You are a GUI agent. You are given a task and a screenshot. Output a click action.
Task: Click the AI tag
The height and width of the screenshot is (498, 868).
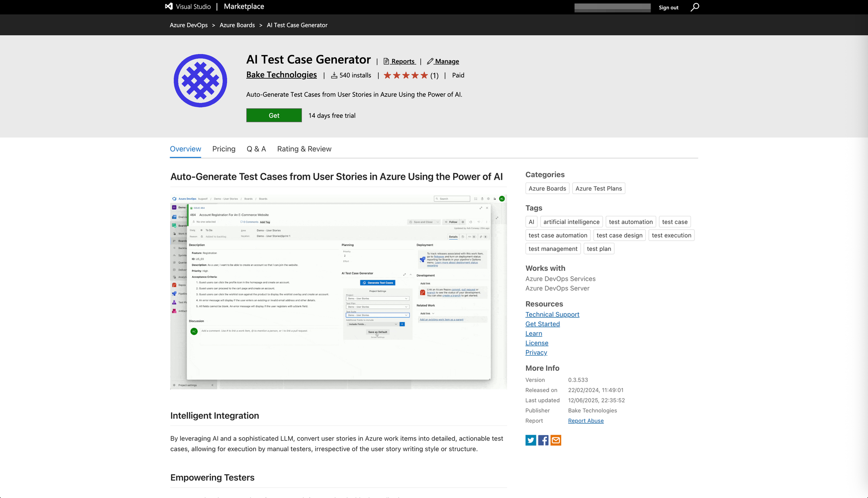(531, 222)
